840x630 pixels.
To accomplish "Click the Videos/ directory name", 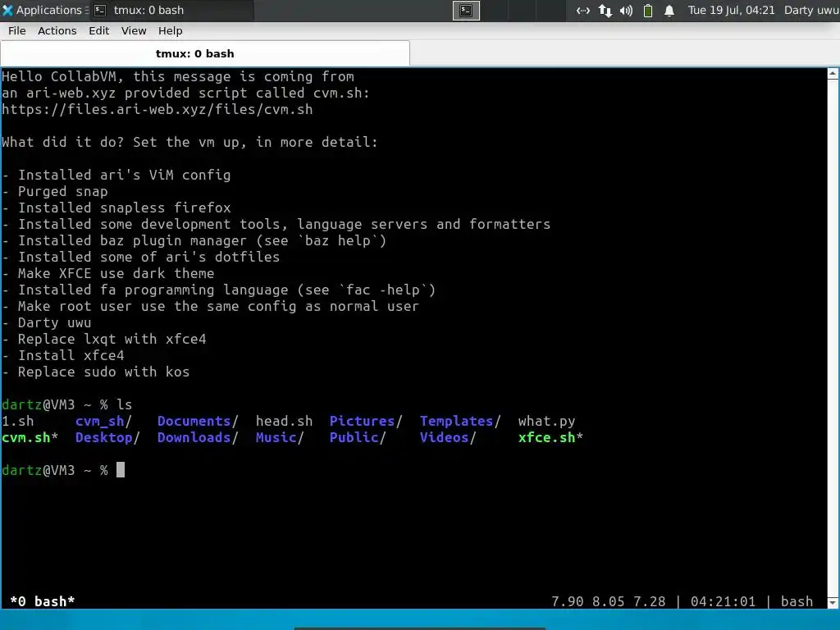I will pos(448,438).
